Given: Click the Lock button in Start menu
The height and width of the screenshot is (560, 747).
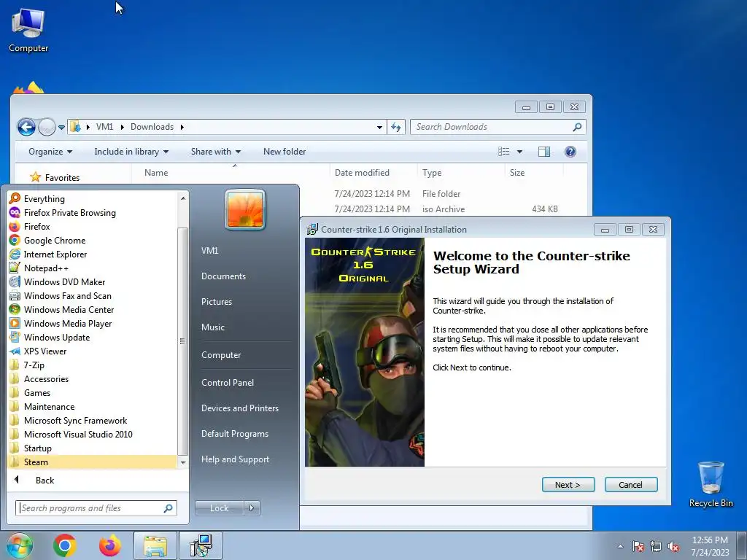Looking at the screenshot, I should coord(219,508).
